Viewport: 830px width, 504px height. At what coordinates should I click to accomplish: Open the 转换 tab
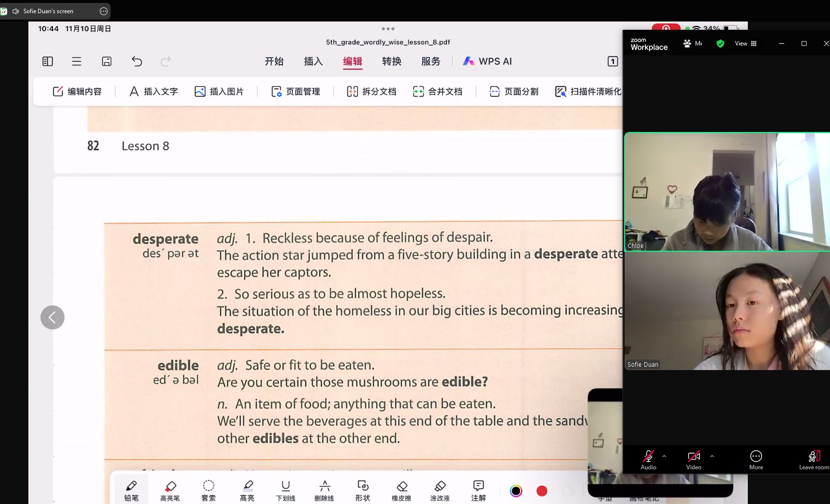pos(392,61)
